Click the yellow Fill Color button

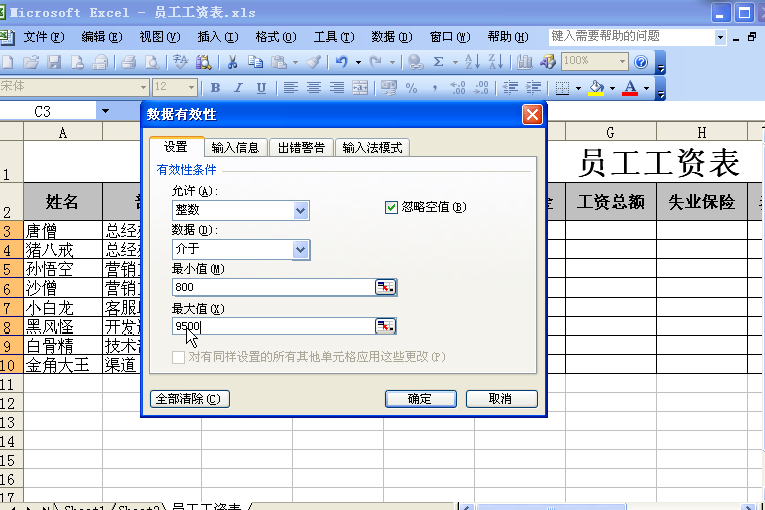(x=597, y=88)
